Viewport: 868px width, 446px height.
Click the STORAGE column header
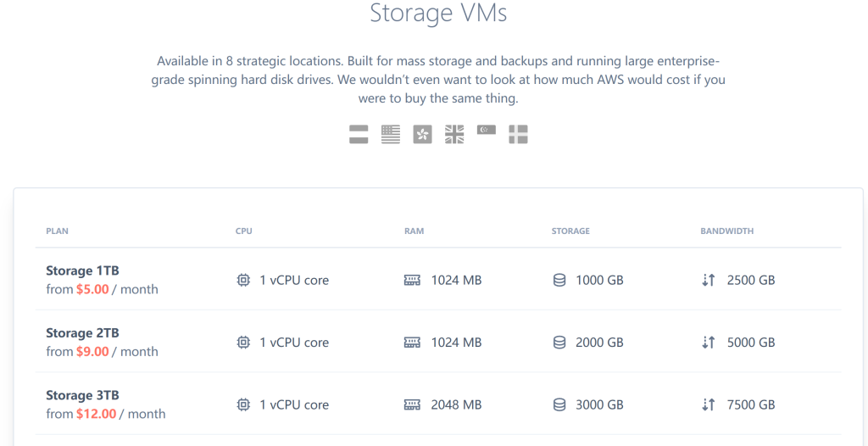coord(570,231)
